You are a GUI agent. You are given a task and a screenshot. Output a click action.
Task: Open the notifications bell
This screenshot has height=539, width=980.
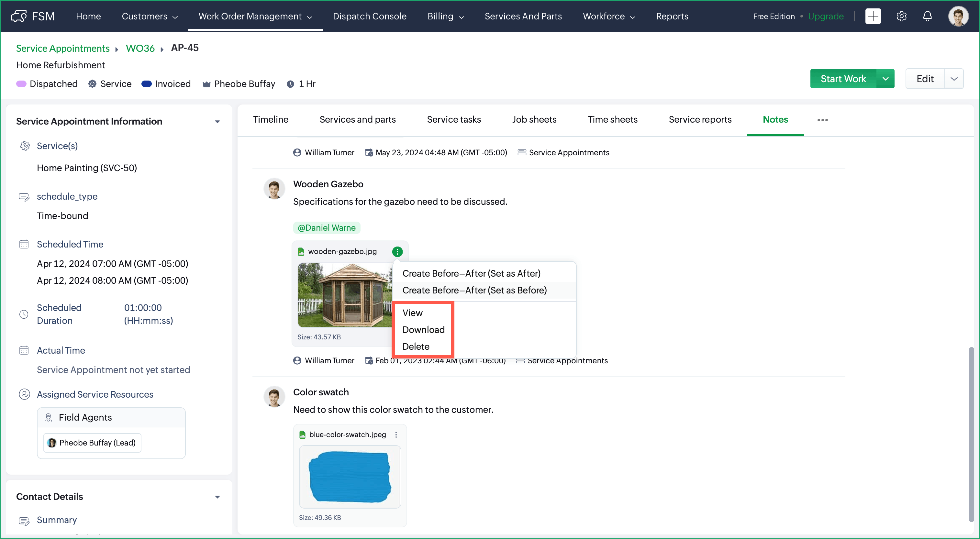tap(927, 16)
